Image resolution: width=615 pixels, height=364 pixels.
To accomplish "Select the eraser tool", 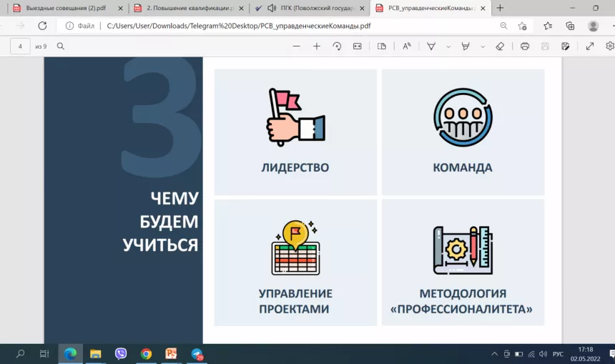I will (x=500, y=46).
